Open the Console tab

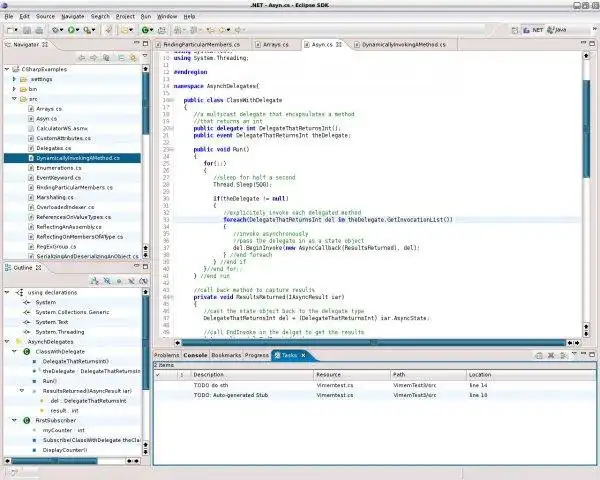[195, 355]
